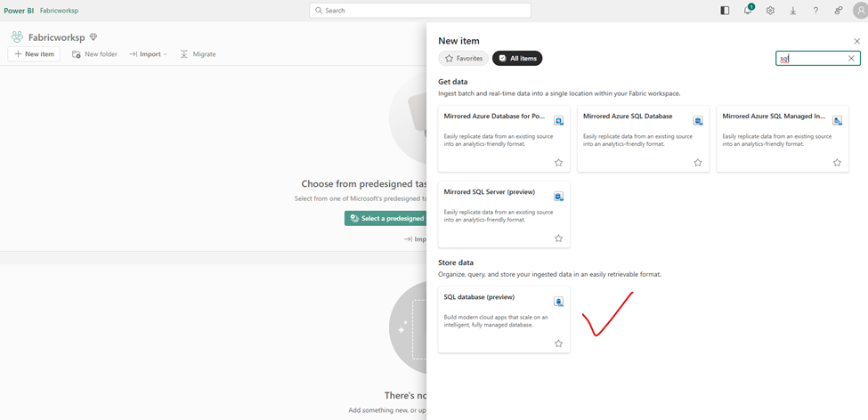
Task: Toggle favorite star on Mirrored SQL Server
Action: pos(558,238)
